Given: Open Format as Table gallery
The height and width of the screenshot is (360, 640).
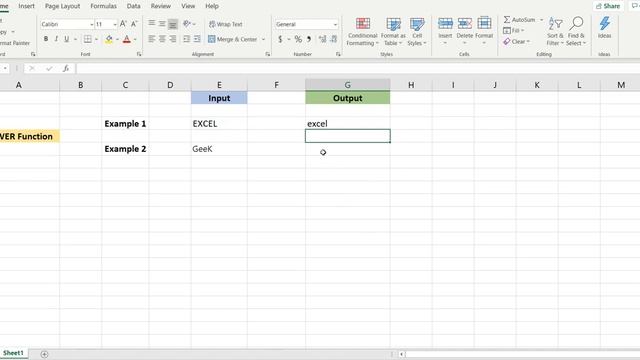Looking at the screenshot, I should tap(393, 31).
